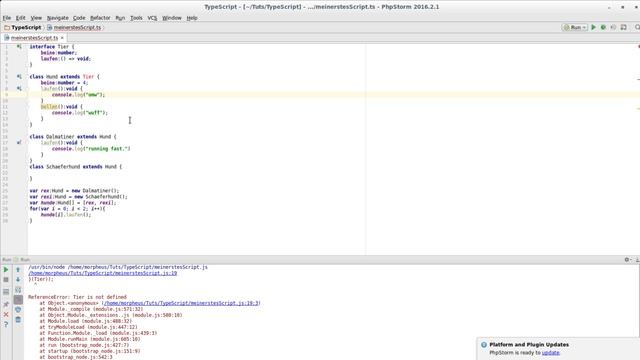
Task: Click 'at Module._compile (module.js:571:32)' line
Action: 91,309
